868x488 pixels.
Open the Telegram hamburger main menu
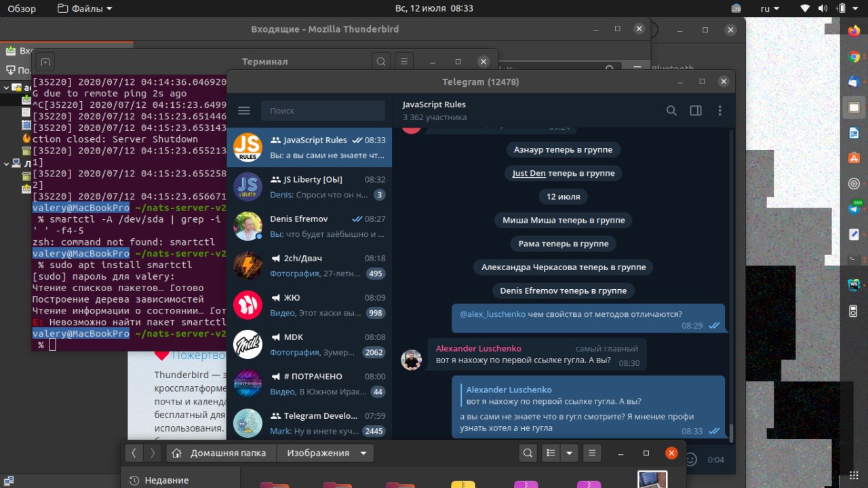point(244,111)
